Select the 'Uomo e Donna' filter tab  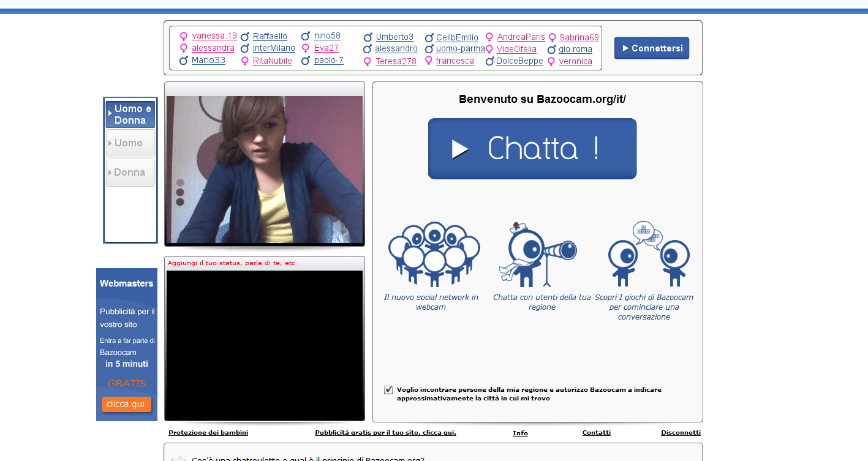(x=130, y=114)
